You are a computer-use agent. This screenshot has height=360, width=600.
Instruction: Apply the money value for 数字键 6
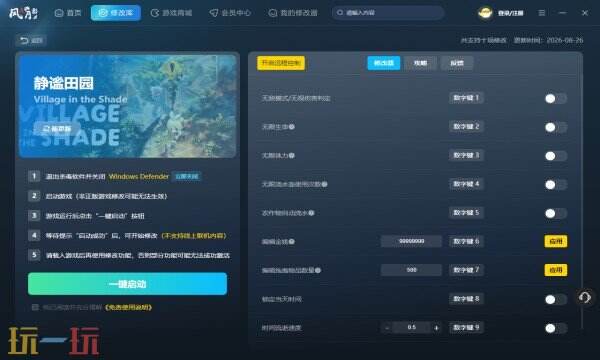coord(556,241)
